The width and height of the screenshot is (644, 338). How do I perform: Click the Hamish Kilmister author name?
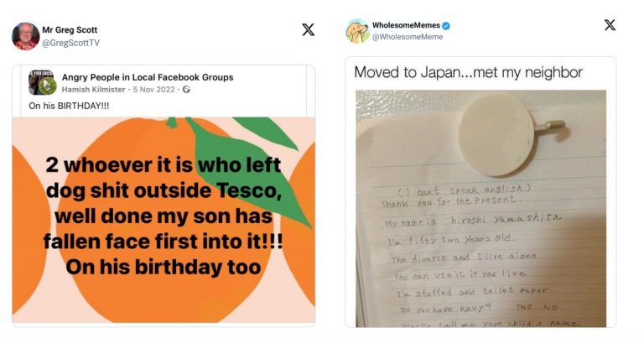(95, 90)
